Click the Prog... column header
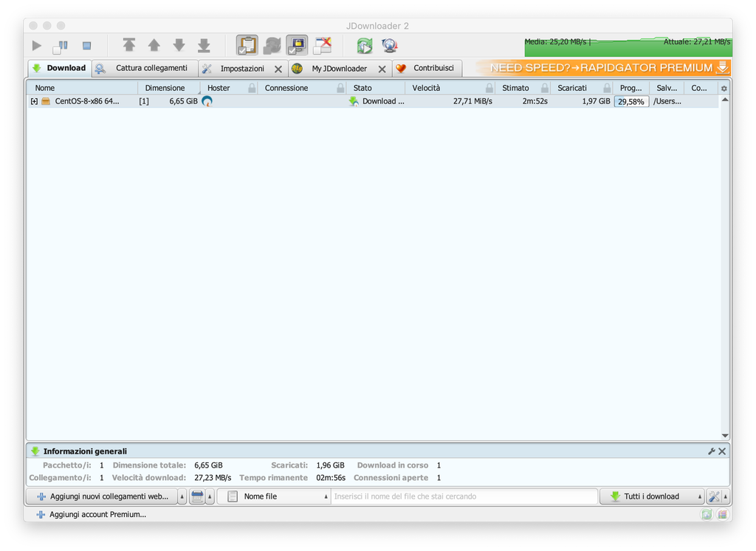The height and width of the screenshot is (551, 756). coord(631,88)
